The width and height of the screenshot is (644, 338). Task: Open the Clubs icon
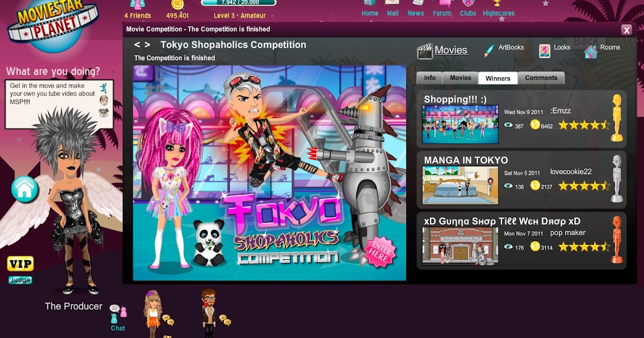pyautogui.click(x=467, y=3)
